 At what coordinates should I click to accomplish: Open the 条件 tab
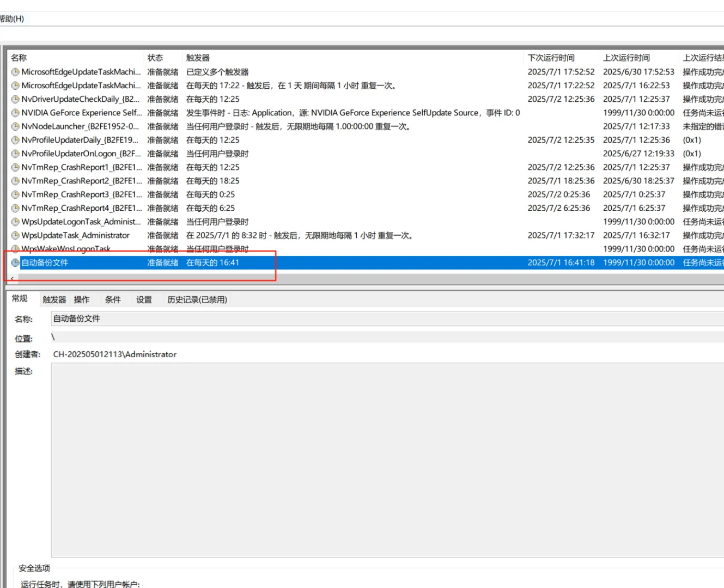tap(113, 299)
